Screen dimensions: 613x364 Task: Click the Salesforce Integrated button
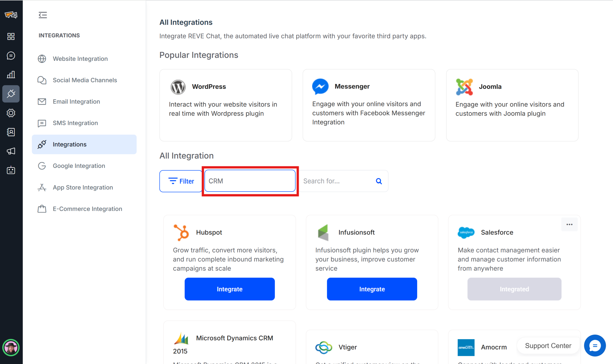[514, 289]
